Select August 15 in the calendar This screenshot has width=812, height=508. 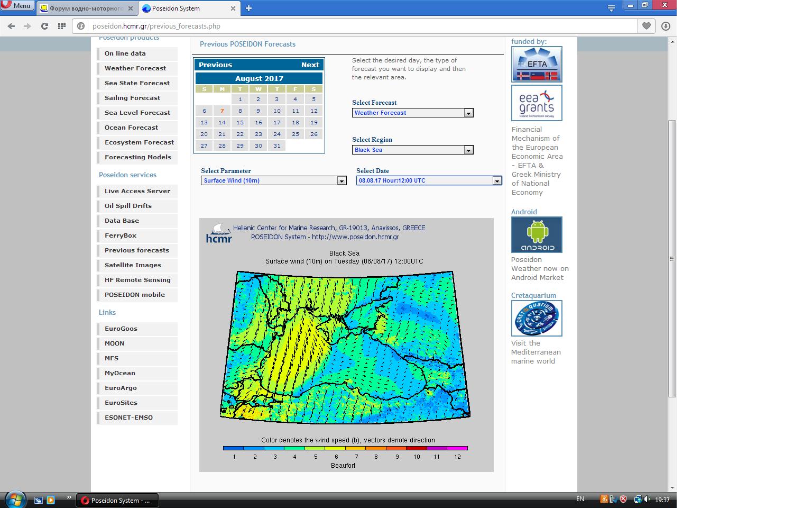(x=240, y=122)
